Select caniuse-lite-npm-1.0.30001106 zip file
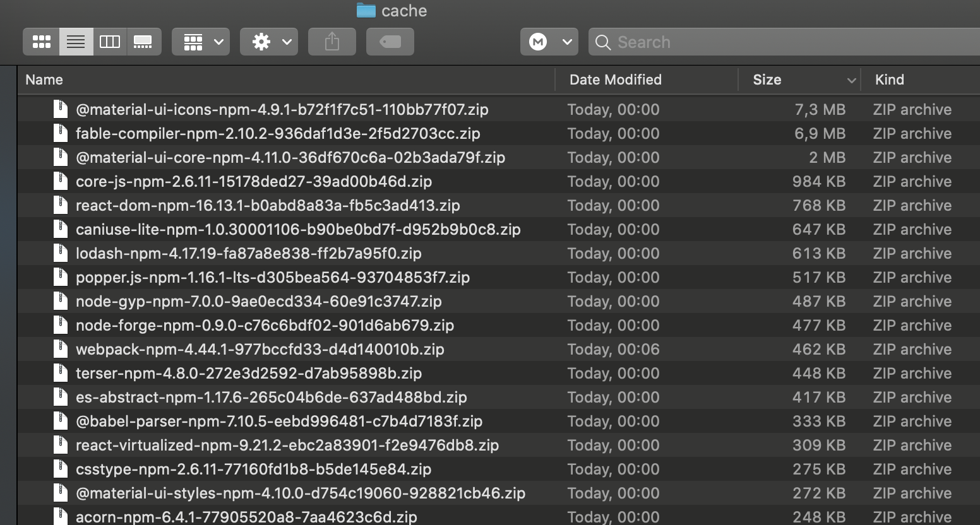The width and height of the screenshot is (980, 525). (298, 230)
